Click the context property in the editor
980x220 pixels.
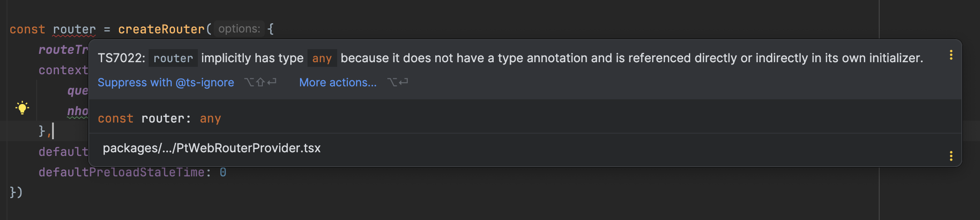pos(63,70)
